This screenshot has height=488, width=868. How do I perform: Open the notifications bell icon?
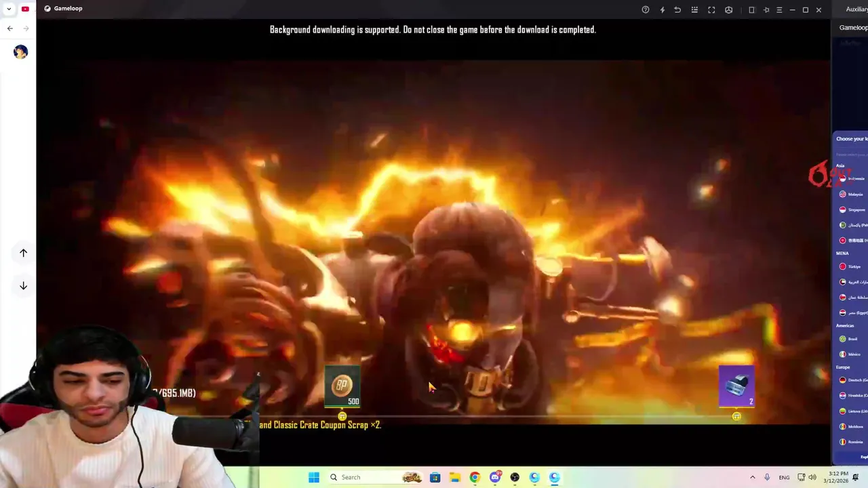click(x=856, y=477)
